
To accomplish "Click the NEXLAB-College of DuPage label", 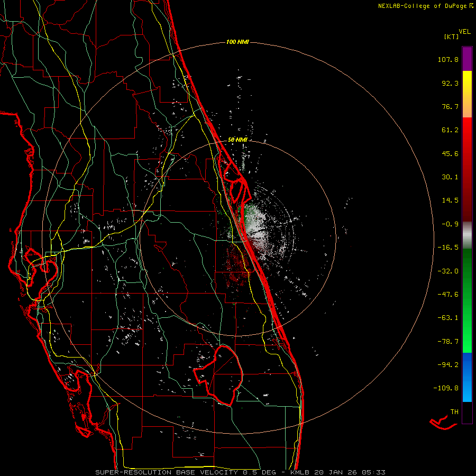I will [x=422, y=6].
